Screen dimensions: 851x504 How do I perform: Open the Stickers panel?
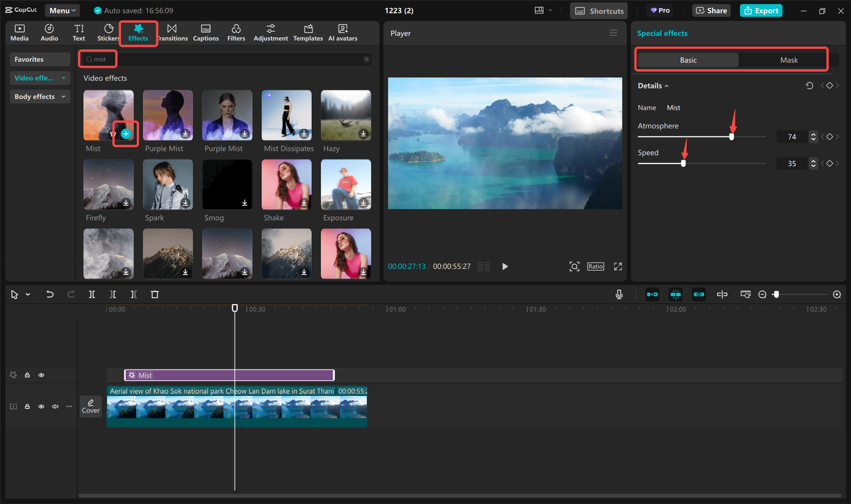point(108,33)
